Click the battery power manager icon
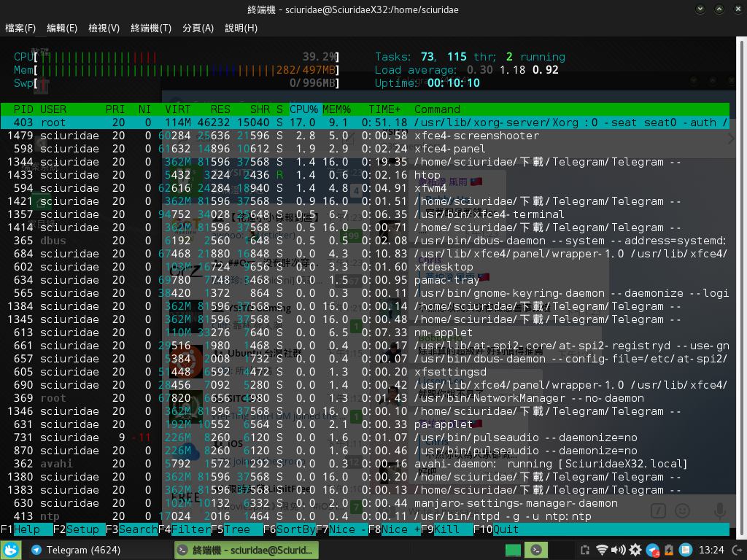Image resolution: width=747 pixels, height=560 pixels. pos(669,550)
